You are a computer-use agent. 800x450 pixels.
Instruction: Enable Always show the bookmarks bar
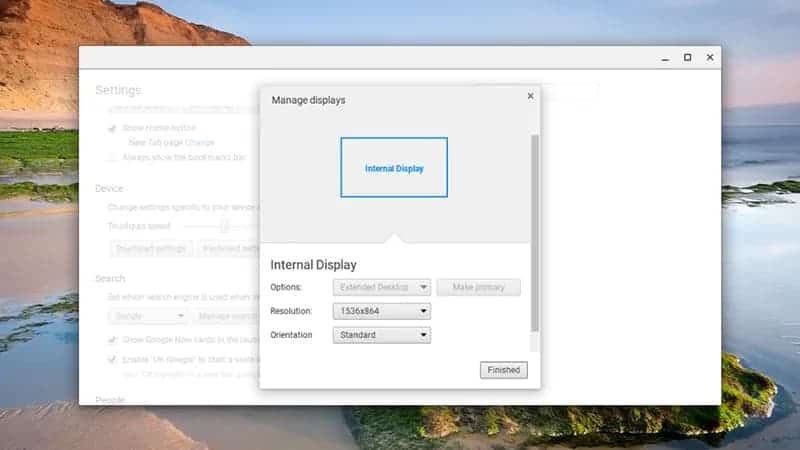pyautogui.click(x=112, y=157)
